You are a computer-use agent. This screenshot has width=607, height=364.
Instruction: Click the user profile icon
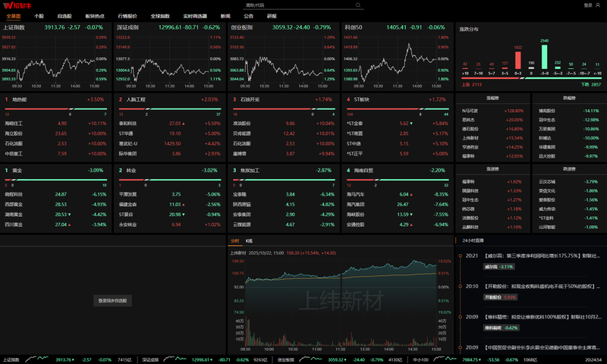(598, 5)
